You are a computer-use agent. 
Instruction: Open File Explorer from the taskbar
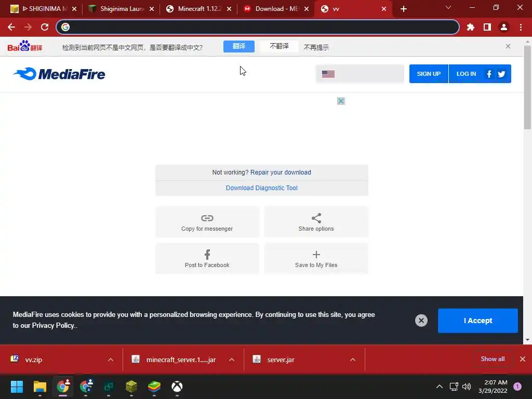click(x=39, y=387)
